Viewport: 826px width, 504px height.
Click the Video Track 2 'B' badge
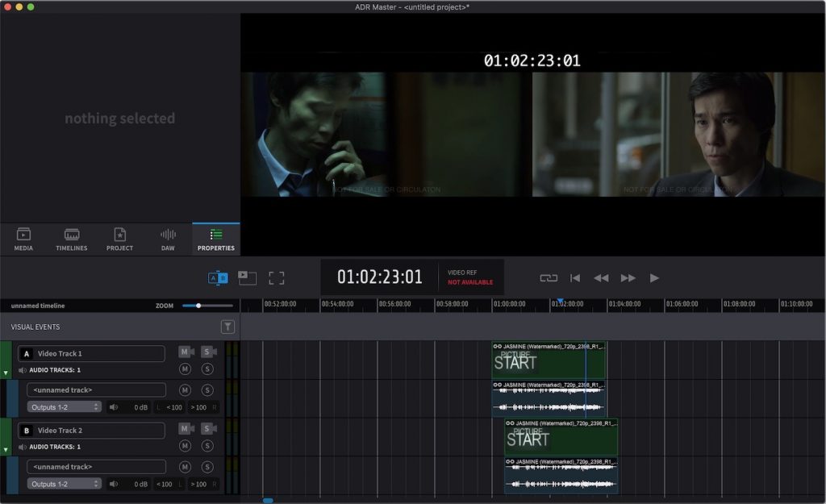27,431
